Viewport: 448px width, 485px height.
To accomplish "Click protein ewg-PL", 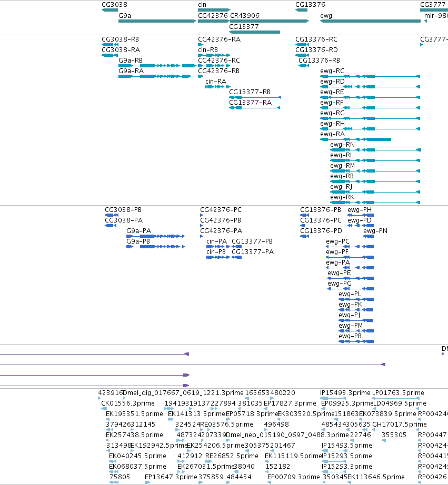I will (x=356, y=299).
